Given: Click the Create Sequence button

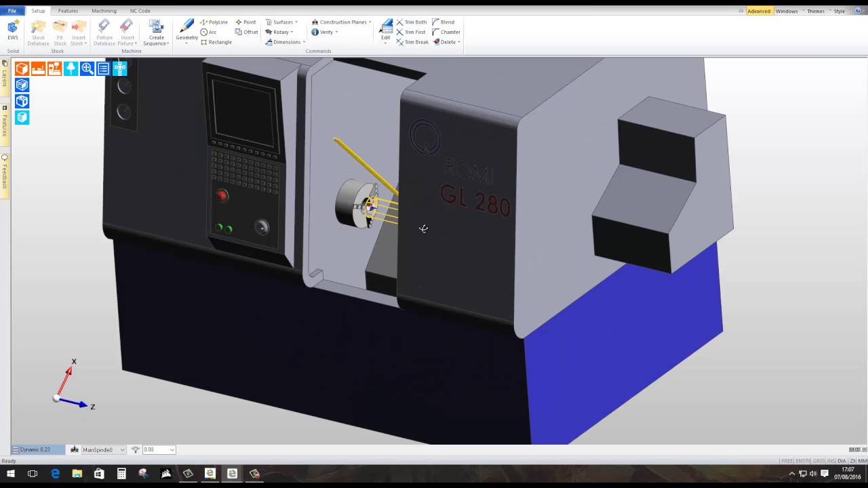Looking at the screenshot, I should click(x=156, y=33).
